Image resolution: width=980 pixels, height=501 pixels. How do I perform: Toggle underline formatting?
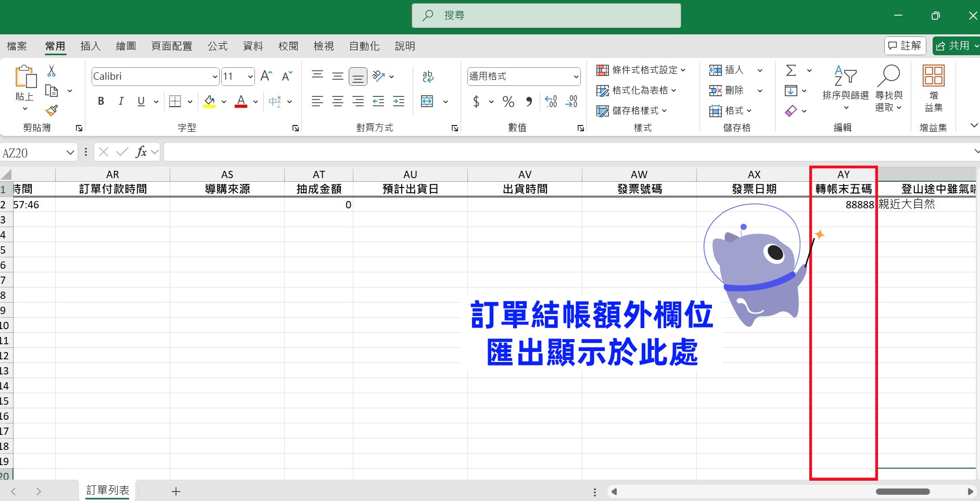[141, 101]
